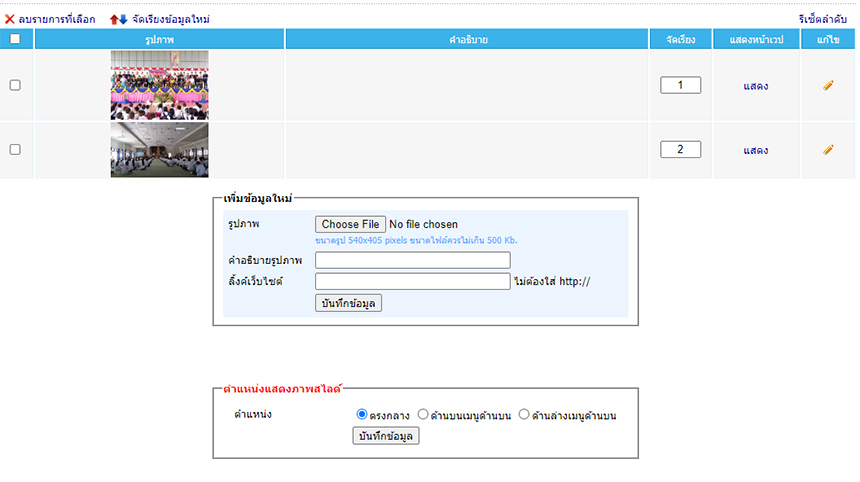Click บันทึกข้อมูล button in add-new form

348,303
